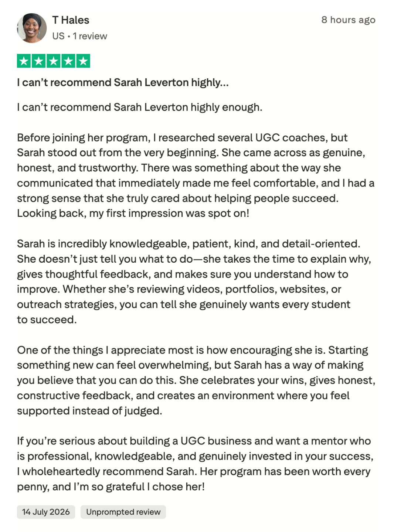Click the paragraph starting 'Sarah is incredibly knowledgeable'
Viewport: 401px width, 532px height.
tap(194, 282)
